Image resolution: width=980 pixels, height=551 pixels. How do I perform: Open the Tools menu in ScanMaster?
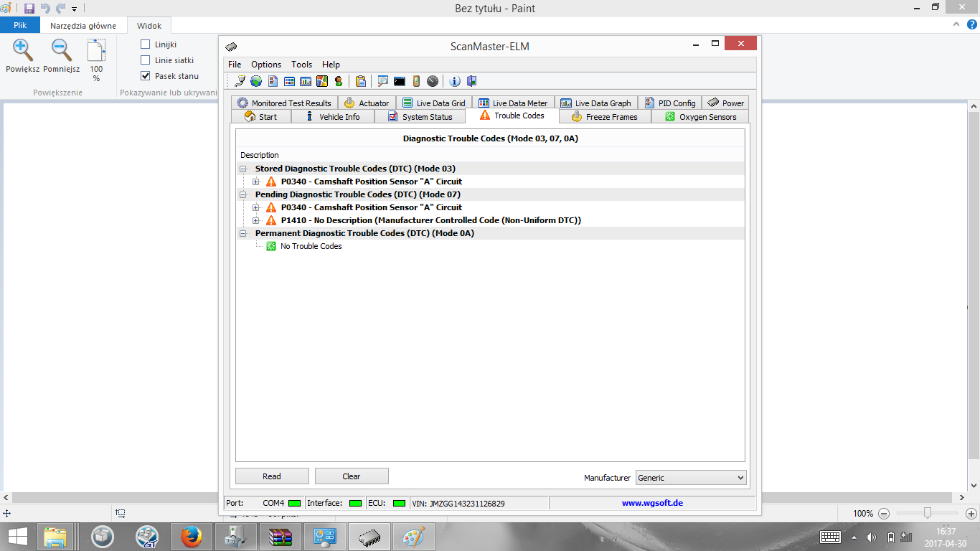[301, 65]
